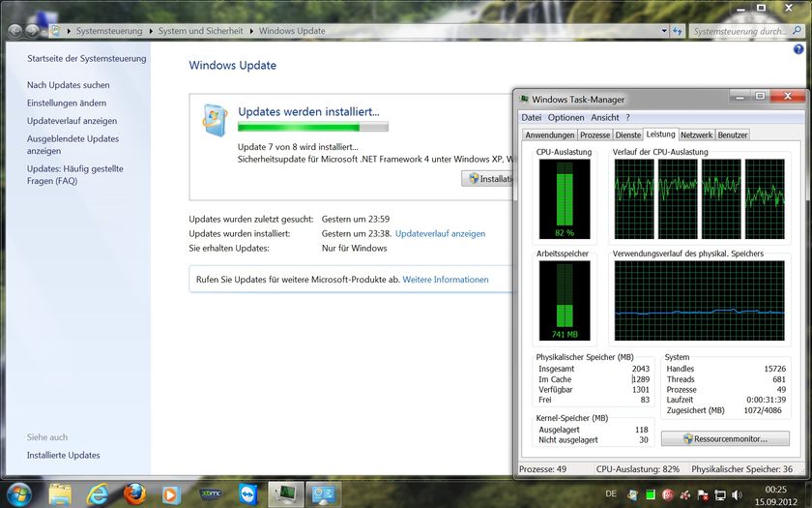
Task: Open the Windows Start orb
Action: click(19, 494)
